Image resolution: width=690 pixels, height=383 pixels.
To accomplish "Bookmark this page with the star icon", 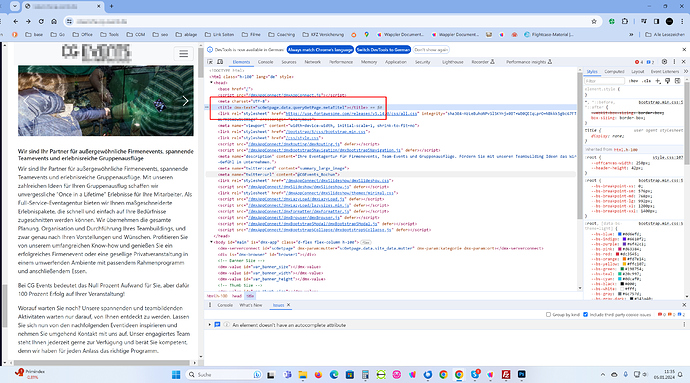I will 594,21.
